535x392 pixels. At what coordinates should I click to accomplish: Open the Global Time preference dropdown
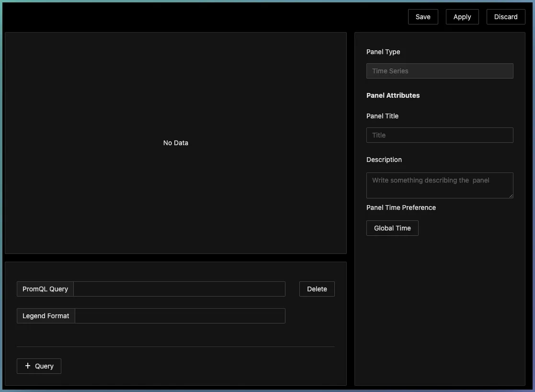coord(392,228)
